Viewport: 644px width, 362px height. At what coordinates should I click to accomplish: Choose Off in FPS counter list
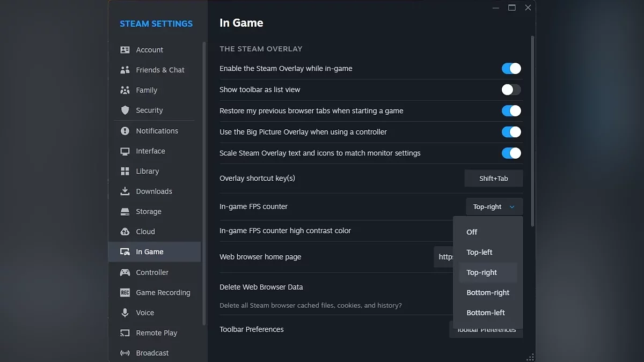click(x=472, y=232)
